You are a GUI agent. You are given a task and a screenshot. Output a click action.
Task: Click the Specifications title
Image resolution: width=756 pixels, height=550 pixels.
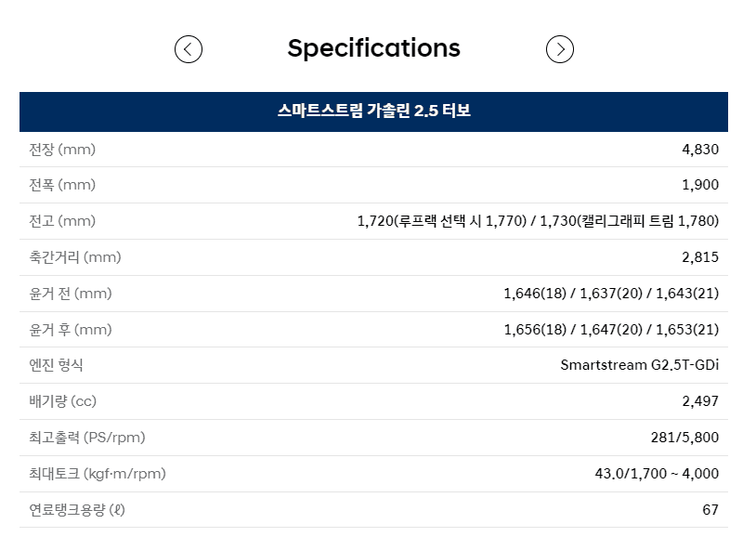point(374,48)
